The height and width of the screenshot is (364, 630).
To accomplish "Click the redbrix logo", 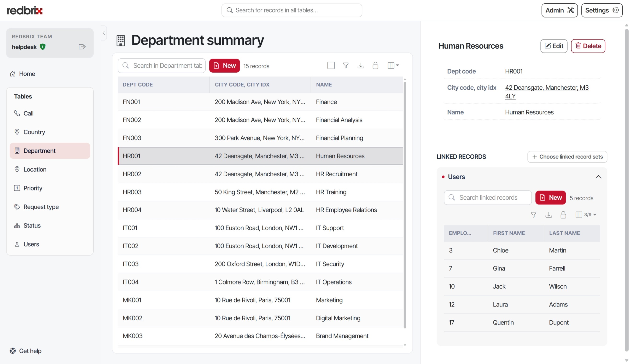I will point(25,10).
